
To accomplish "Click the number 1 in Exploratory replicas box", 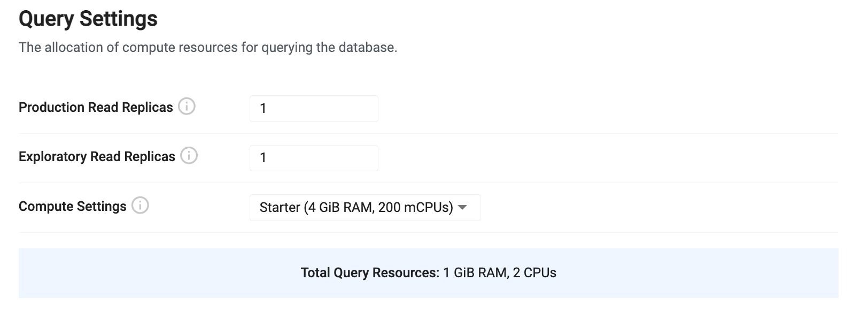I will (263, 158).
